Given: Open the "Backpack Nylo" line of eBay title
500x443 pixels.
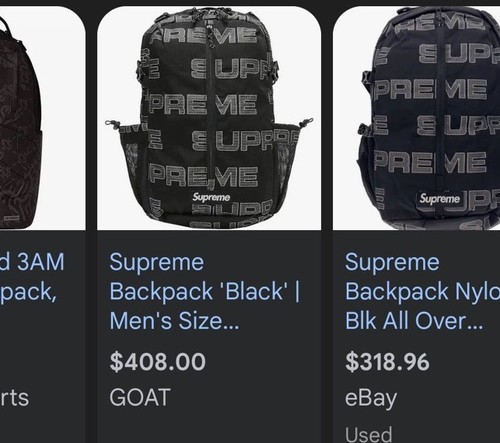Looking at the screenshot, I should (422, 292).
